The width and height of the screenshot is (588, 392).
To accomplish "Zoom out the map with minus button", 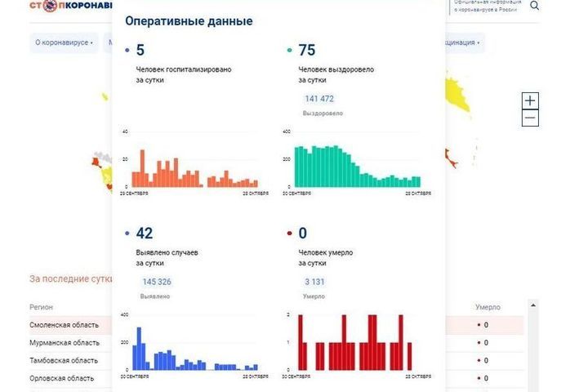I will (530, 118).
